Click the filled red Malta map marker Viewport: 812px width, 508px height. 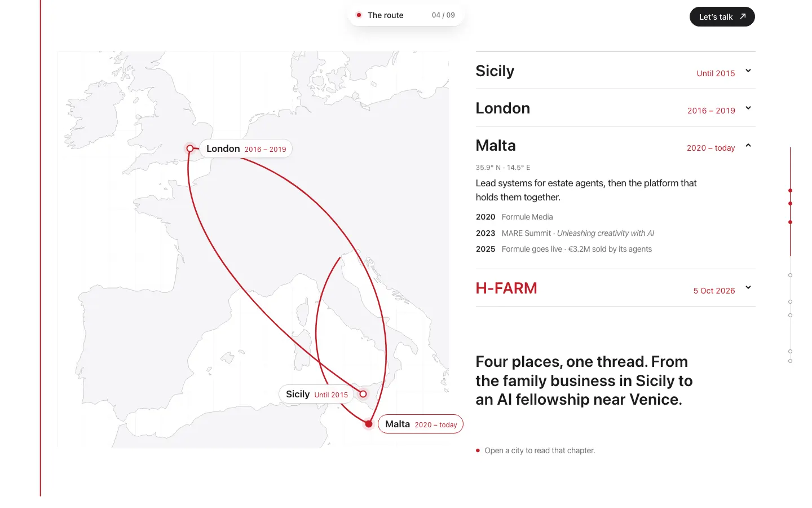[x=369, y=424]
